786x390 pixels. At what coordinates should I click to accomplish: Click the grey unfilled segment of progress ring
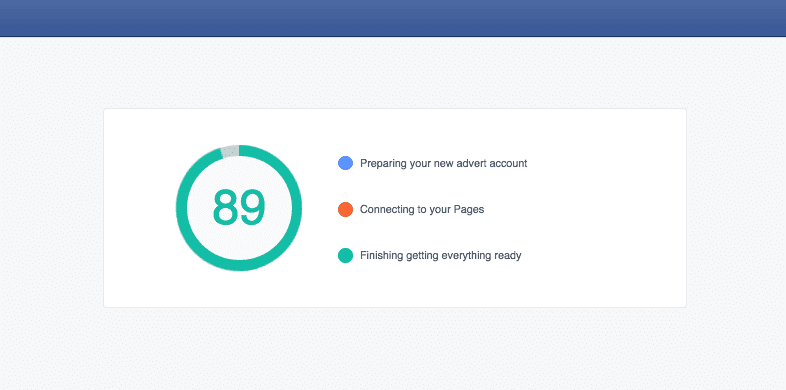click(x=230, y=151)
